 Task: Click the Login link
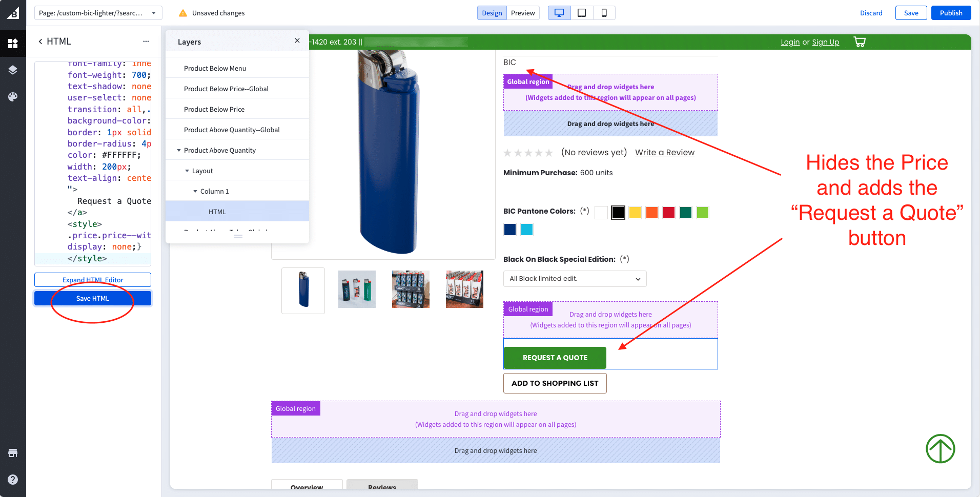[790, 42]
